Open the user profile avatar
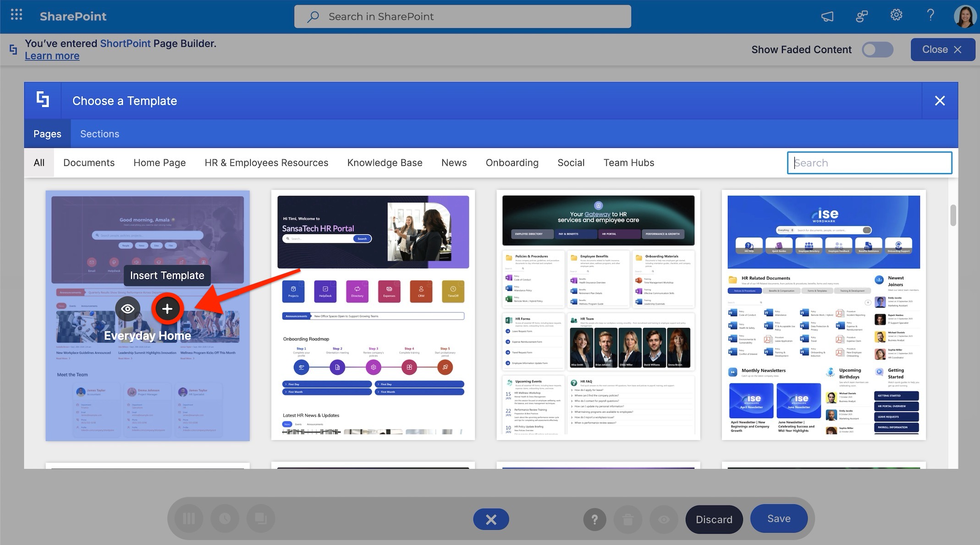Image resolution: width=980 pixels, height=545 pixels. (x=964, y=16)
